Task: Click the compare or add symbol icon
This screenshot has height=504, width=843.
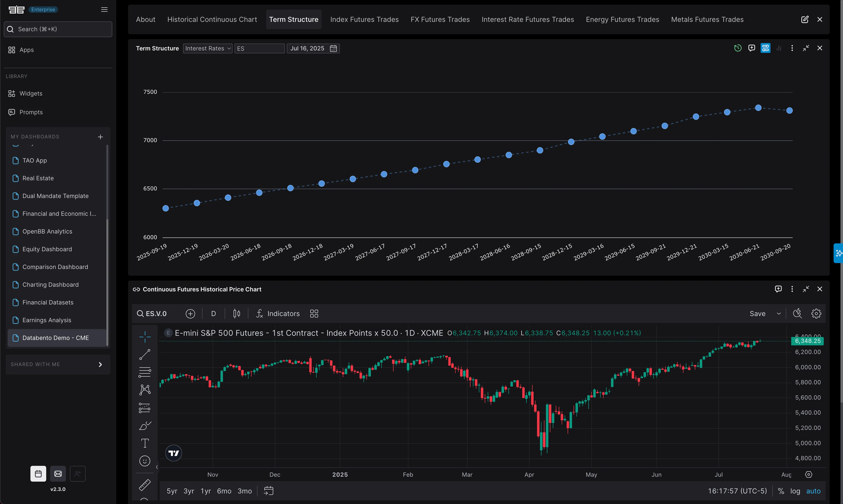Action: (x=190, y=313)
